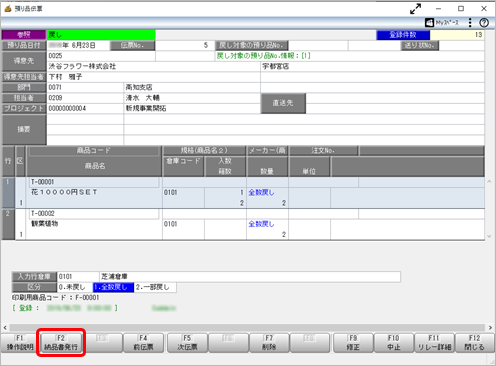This screenshot has width=496, height=366.
Task: Select 1.全数戻し option
Action: (113, 287)
